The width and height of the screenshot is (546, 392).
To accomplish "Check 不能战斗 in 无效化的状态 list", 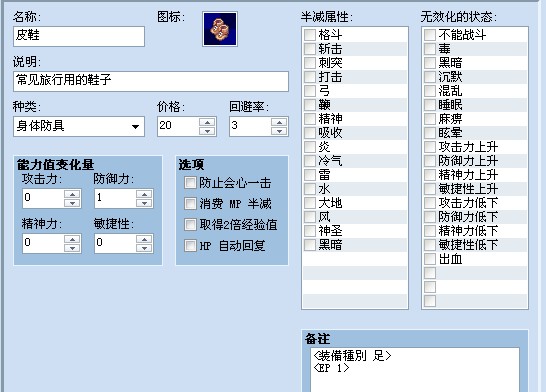I will [x=430, y=35].
